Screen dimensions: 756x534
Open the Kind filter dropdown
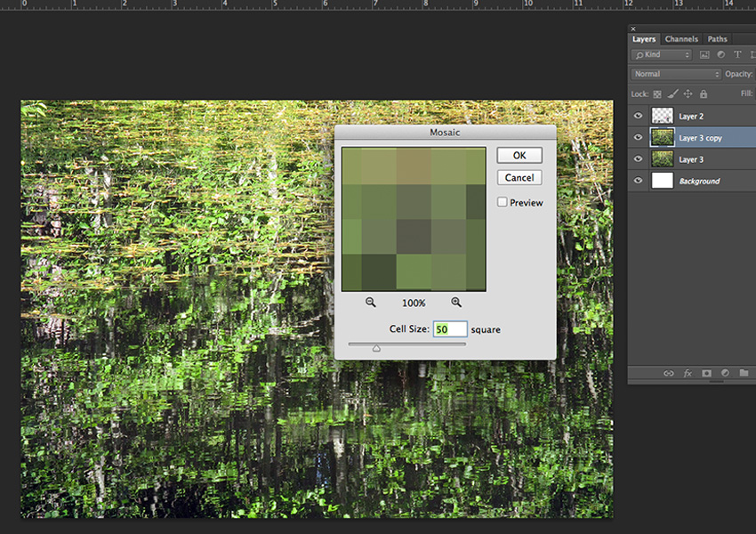point(661,55)
